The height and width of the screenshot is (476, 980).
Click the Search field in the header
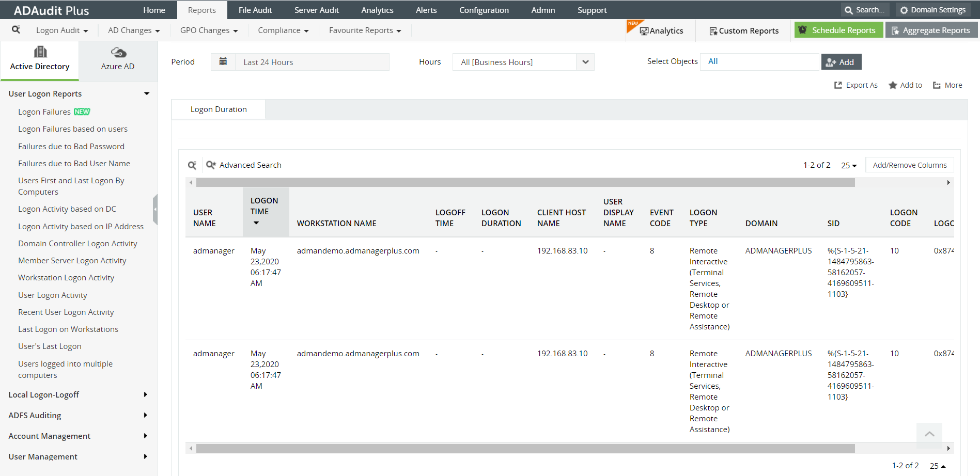(x=864, y=10)
